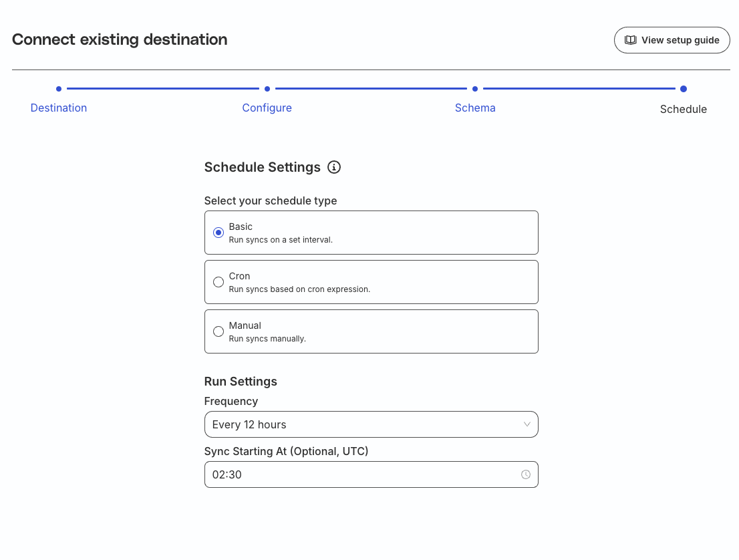The height and width of the screenshot is (560, 739).
Task: Go to the Schema step
Action: 475,108
